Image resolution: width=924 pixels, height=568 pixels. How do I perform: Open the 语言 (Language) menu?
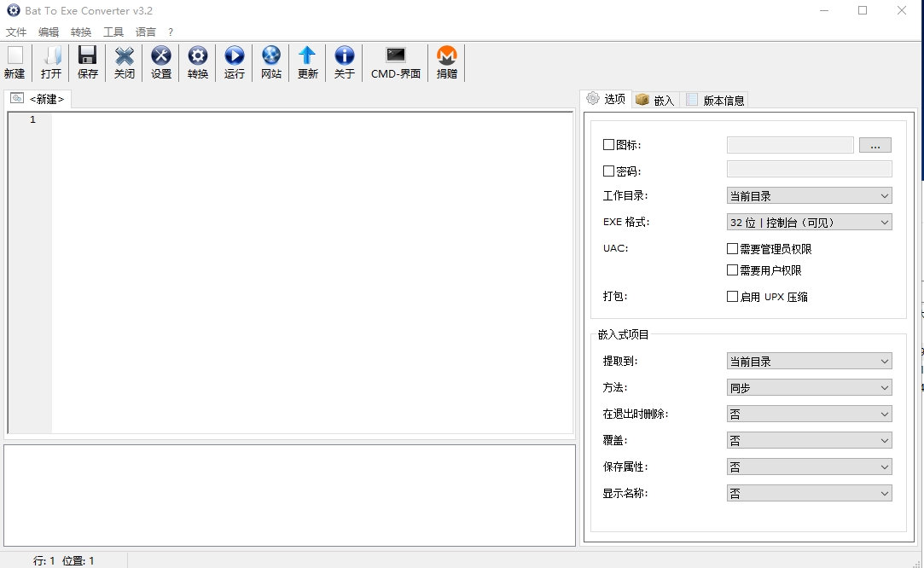[146, 32]
